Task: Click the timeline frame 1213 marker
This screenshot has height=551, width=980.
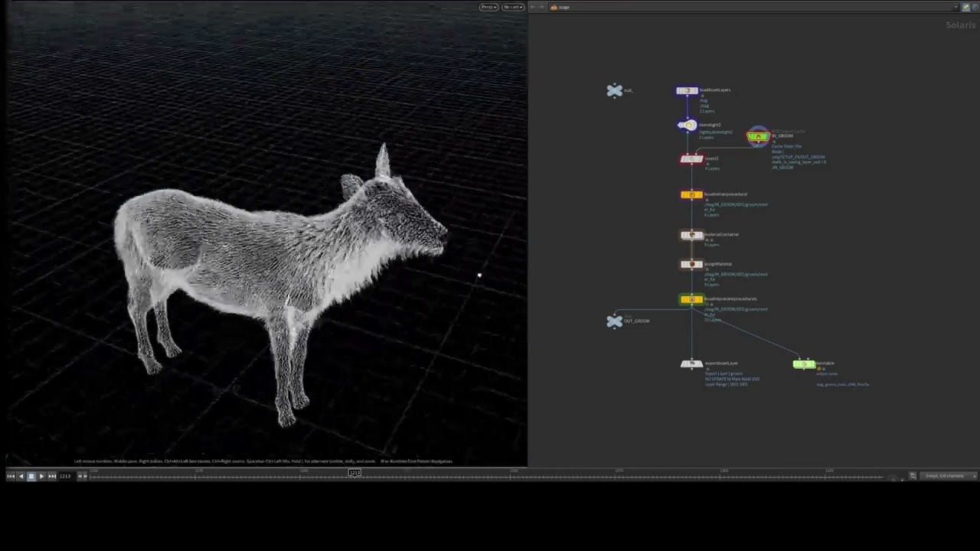Action: (x=354, y=473)
